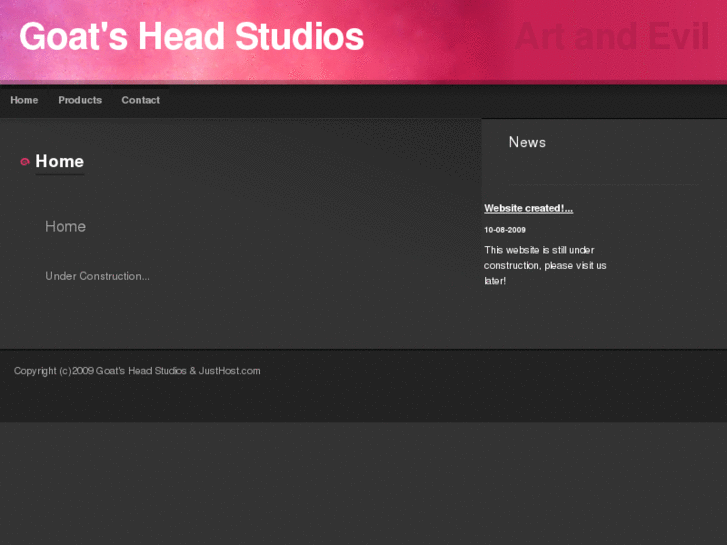Click the red bullet icon beside Home heading
This screenshot has width=727, height=545.
coord(25,162)
